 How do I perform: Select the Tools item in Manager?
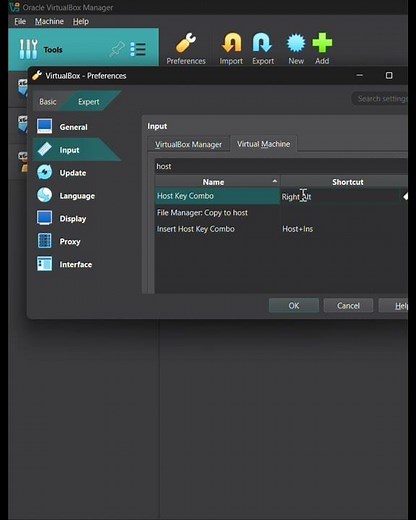[x=83, y=49]
